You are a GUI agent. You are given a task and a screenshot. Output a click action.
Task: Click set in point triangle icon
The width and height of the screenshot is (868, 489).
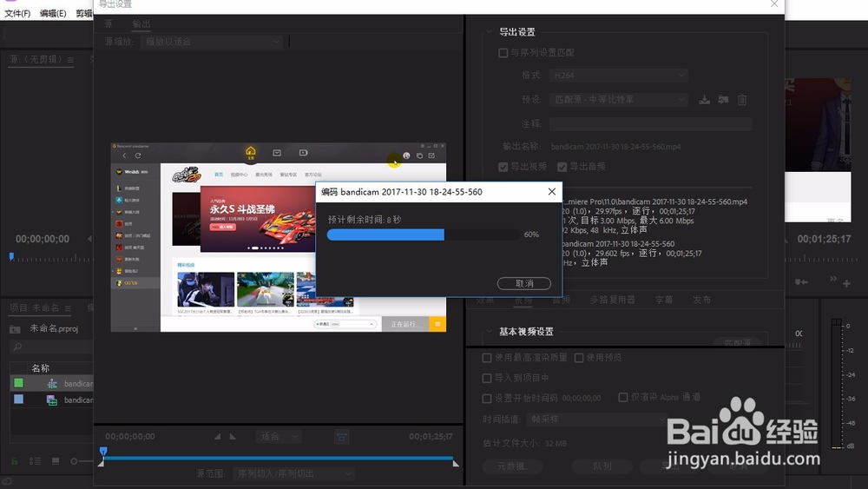pos(218,436)
